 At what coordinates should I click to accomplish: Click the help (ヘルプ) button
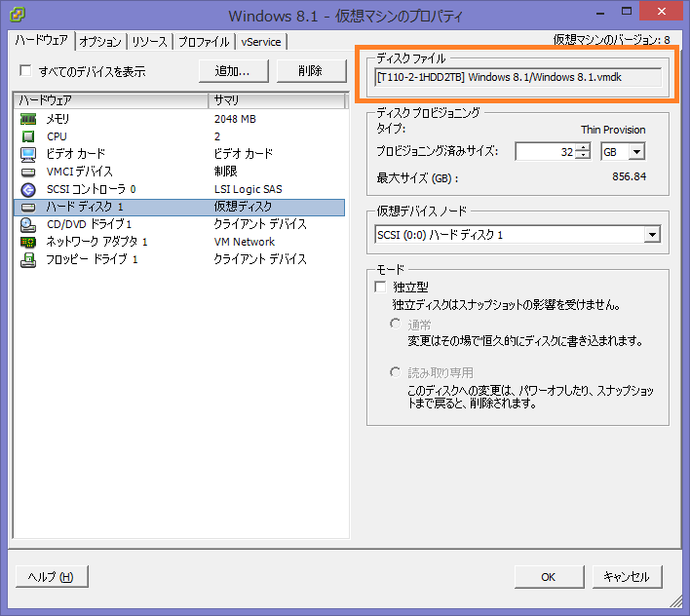pos(52,576)
